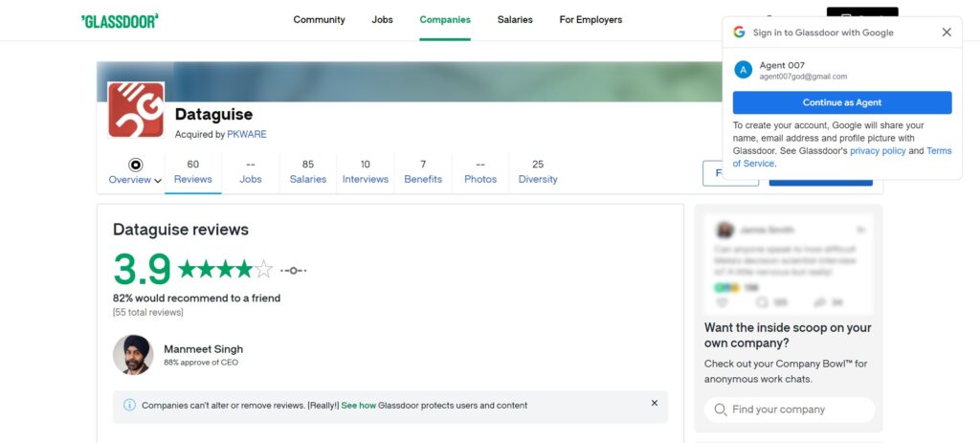Viewport: 980px width, 443px height.
Task: Open the PKWARE acquirer link
Action: tap(247, 134)
